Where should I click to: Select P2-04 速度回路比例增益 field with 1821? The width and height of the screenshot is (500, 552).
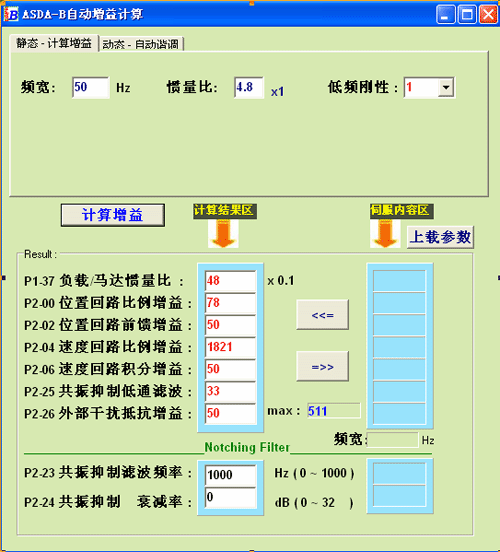[x=230, y=347]
